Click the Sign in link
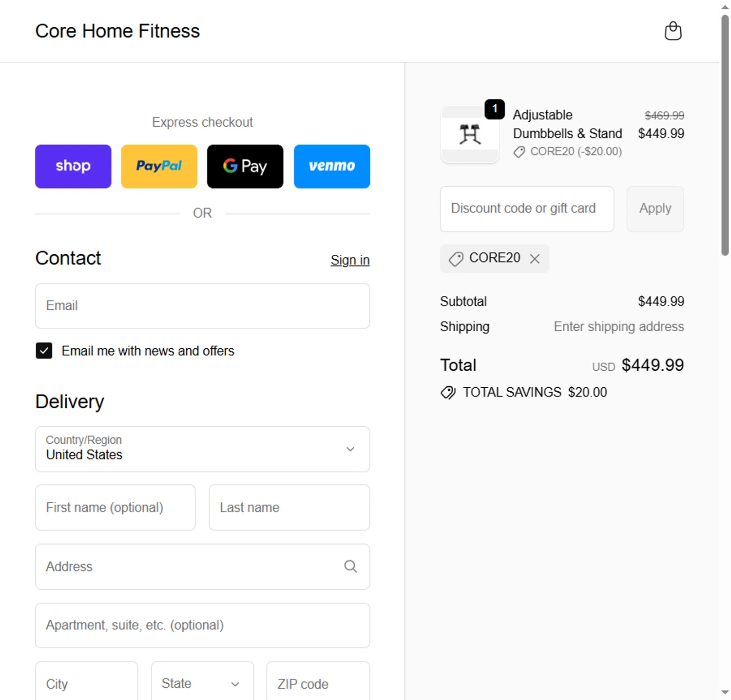 coord(350,260)
